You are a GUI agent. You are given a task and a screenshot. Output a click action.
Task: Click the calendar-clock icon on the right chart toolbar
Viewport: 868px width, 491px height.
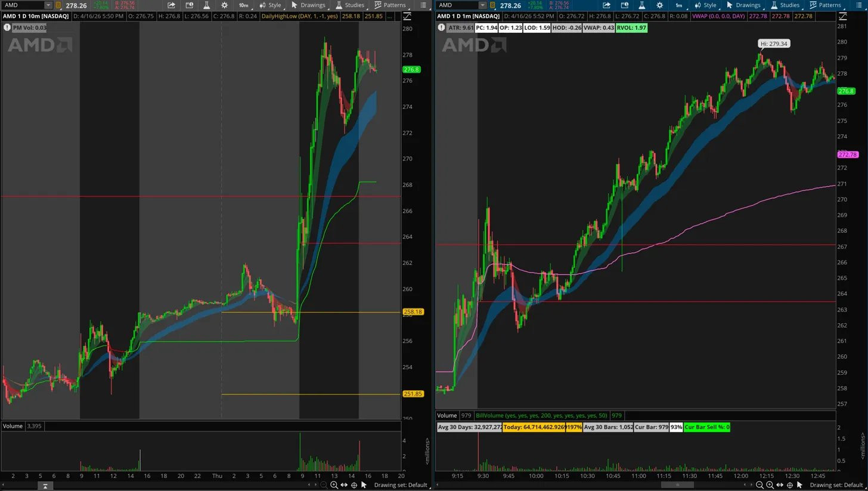tap(624, 5)
